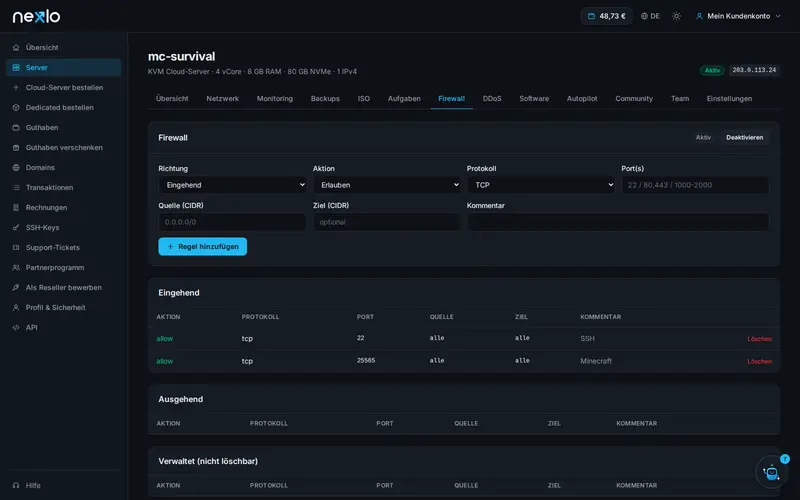Open the ISO tab
This screenshot has width=800, height=500.
click(x=364, y=98)
